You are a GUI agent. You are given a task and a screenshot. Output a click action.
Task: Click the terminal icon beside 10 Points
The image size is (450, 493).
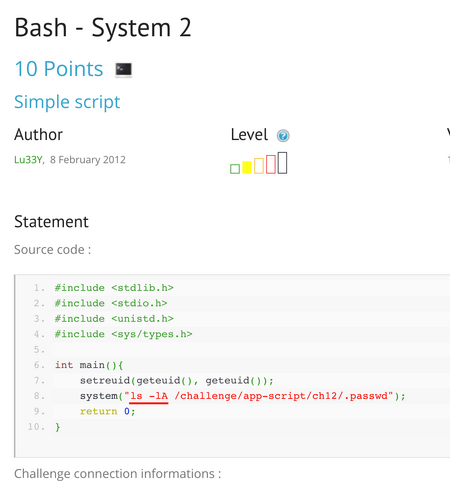click(124, 70)
